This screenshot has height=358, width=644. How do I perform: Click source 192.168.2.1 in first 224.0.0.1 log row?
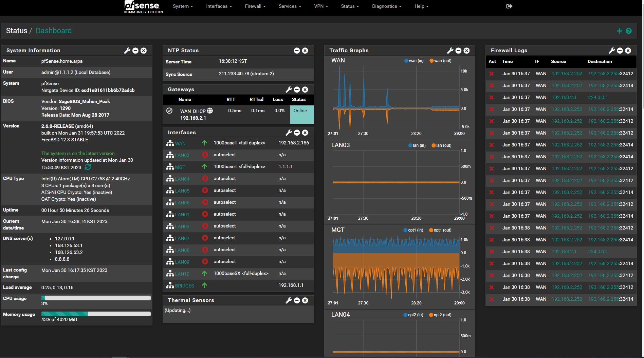click(x=564, y=97)
